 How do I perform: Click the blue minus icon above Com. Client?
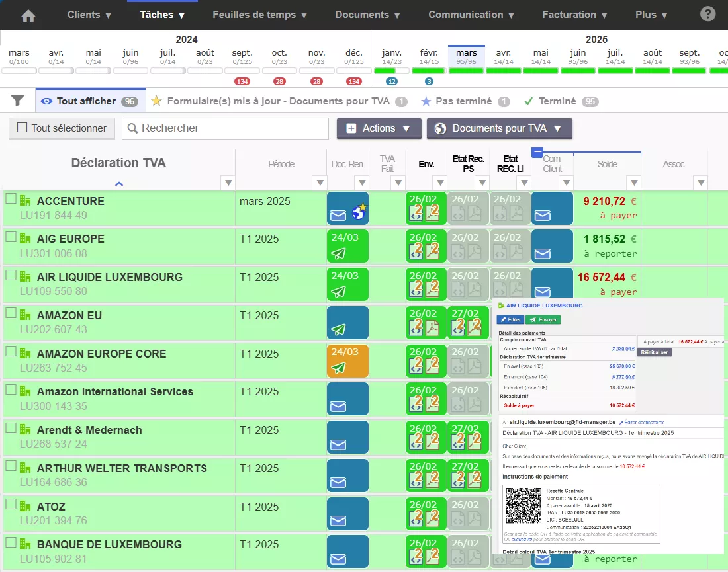[x=537, y=151]
